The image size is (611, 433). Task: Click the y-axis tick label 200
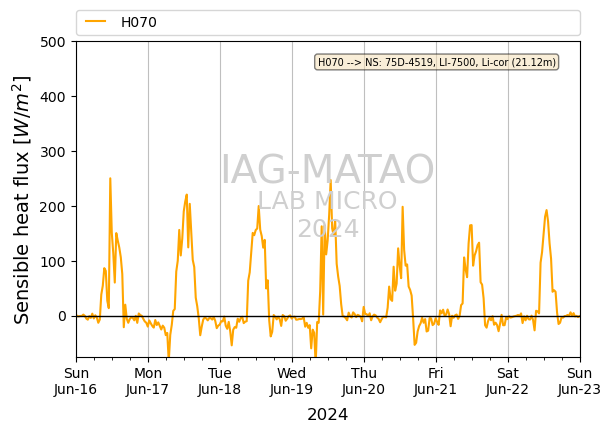[x=53, y=207]
